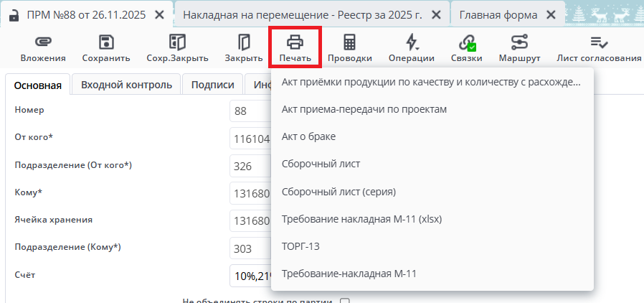Click the Сохранить save icon
Viewport: 644px width, 303px height.
click(x=106, y=42)
